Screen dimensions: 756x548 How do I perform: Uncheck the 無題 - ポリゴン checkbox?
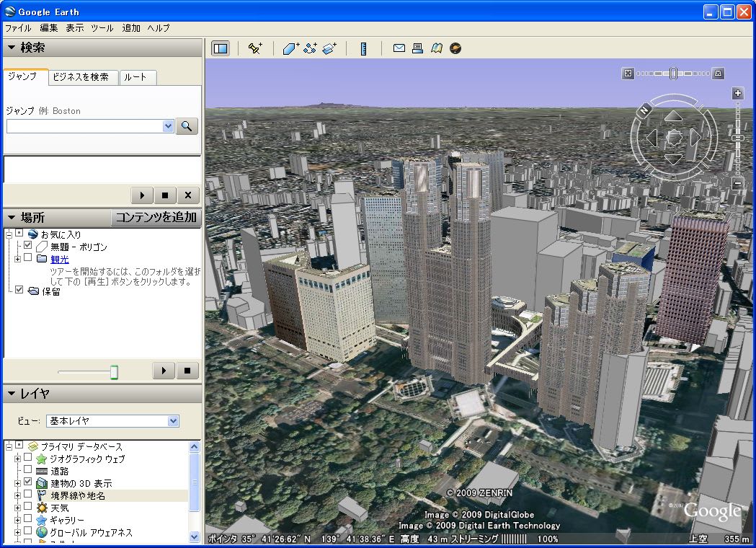click(x=28, y=245)
